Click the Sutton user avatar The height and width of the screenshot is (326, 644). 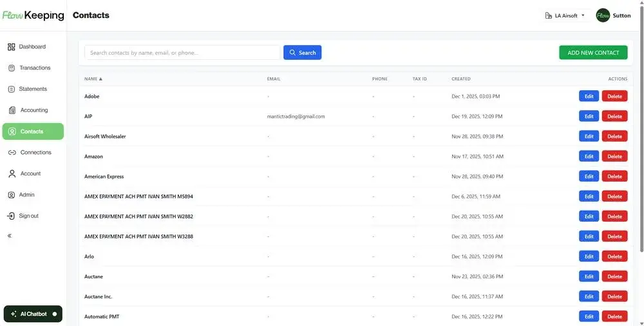coord(603,15)
